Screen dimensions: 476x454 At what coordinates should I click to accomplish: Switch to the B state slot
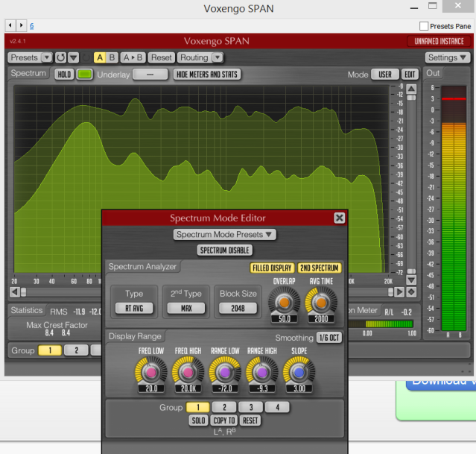[x=112, y=57]
